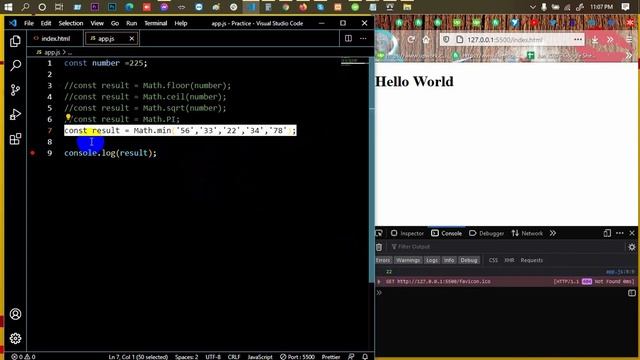Click the errors and warnings status indicator
The width and height of the screenshot is (640, 360).
(23, 356)
